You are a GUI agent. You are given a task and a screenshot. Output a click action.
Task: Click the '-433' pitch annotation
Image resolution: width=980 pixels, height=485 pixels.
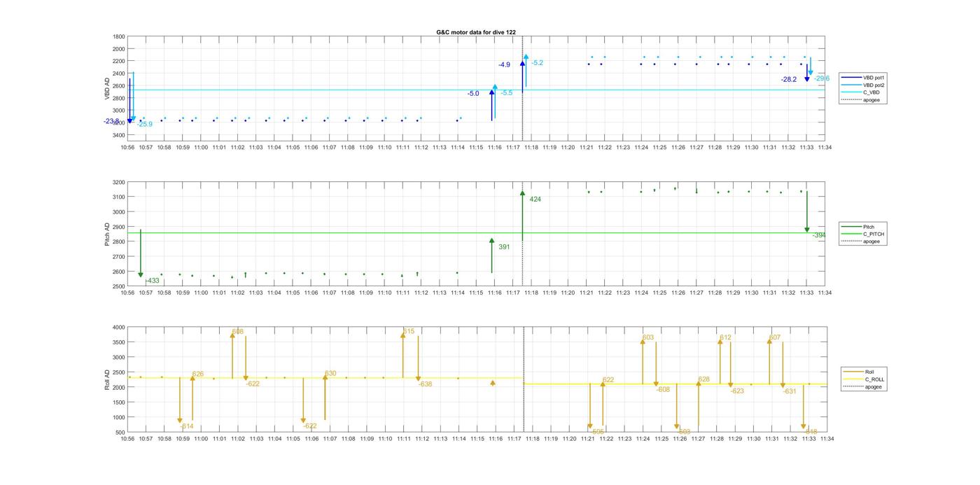point(152,281)
